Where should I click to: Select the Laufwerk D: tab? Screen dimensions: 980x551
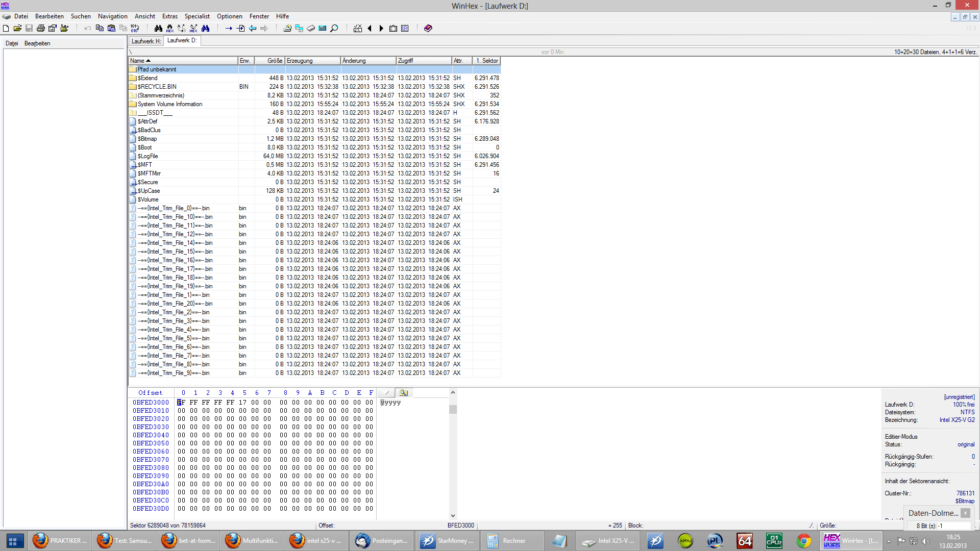[x=182, y=41]
